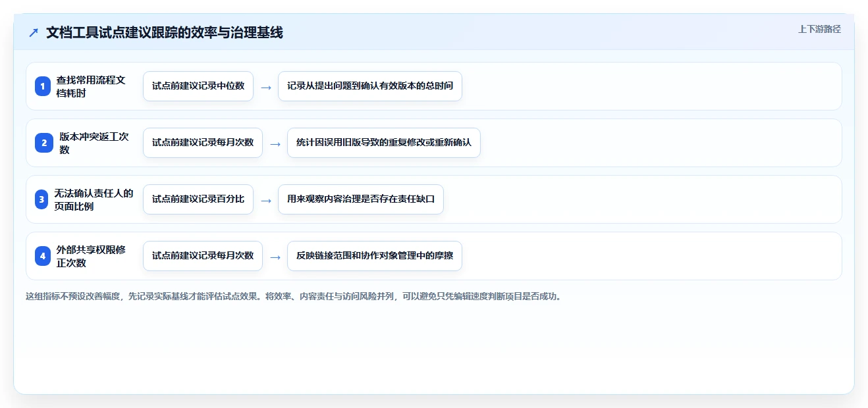Click the 反映链接范围和协作对象管理中的摩擦 box

pyautogui.click(x=375, y=256)
